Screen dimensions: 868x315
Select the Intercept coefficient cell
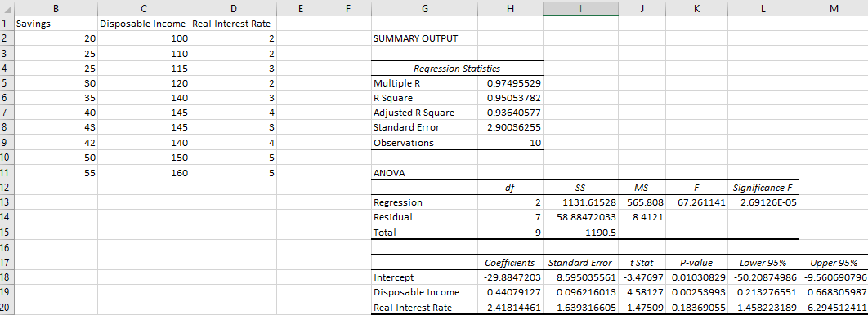510,277
